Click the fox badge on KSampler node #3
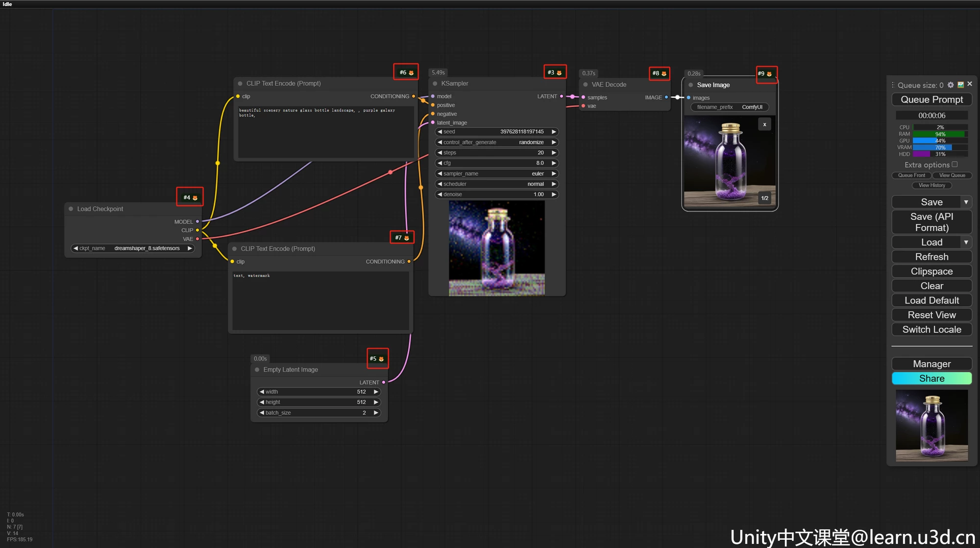The width and height of the screenshot is (980, 548). click(559, 73)
